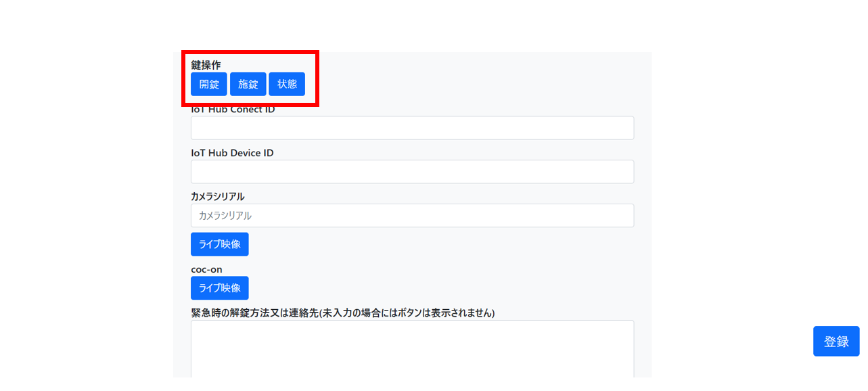Select the IoT Hub Device ID label
This screenshot has height=391, width=868.
pos(232,153)
